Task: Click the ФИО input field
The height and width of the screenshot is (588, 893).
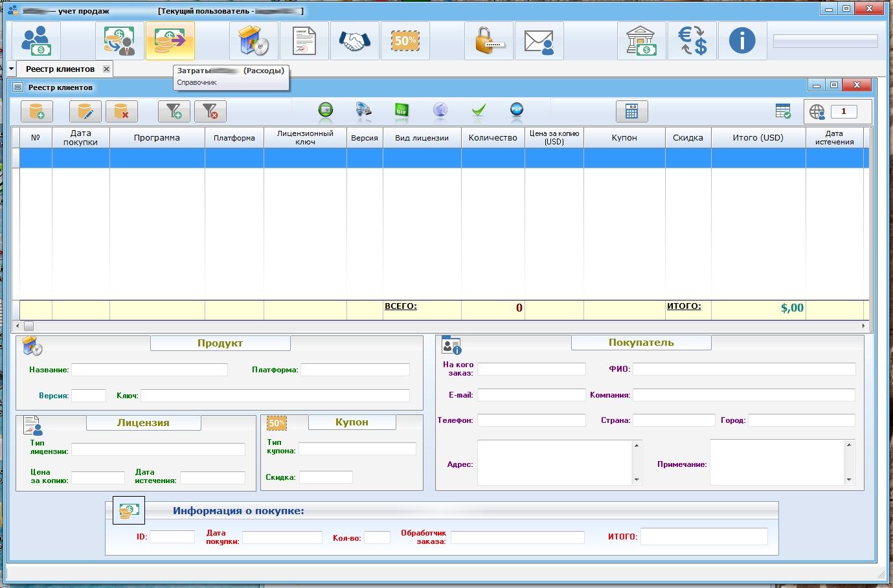Action: point(744,368)
